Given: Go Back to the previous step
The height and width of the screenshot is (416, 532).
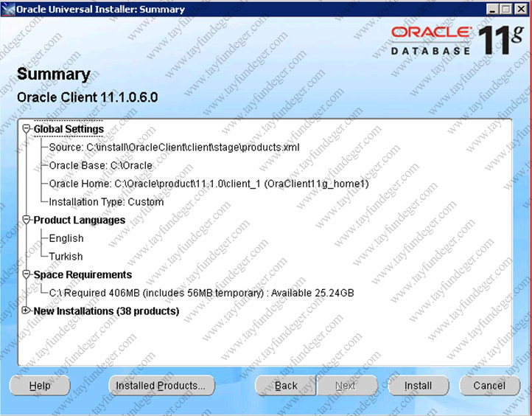Looking at the screenshot, I should pyautogui.click(x=286, y=386).
